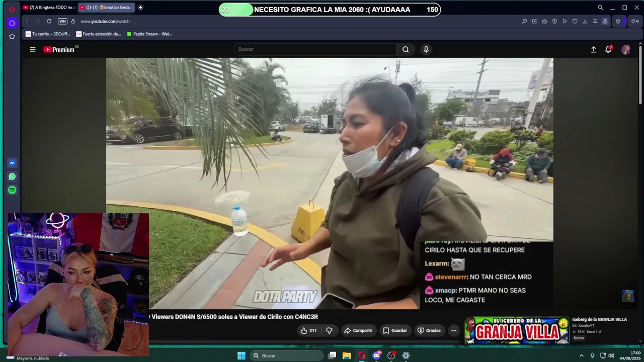Open the Opera tab search magnifier
Screen dimensions: 644x362
click(x=600, y=8)
